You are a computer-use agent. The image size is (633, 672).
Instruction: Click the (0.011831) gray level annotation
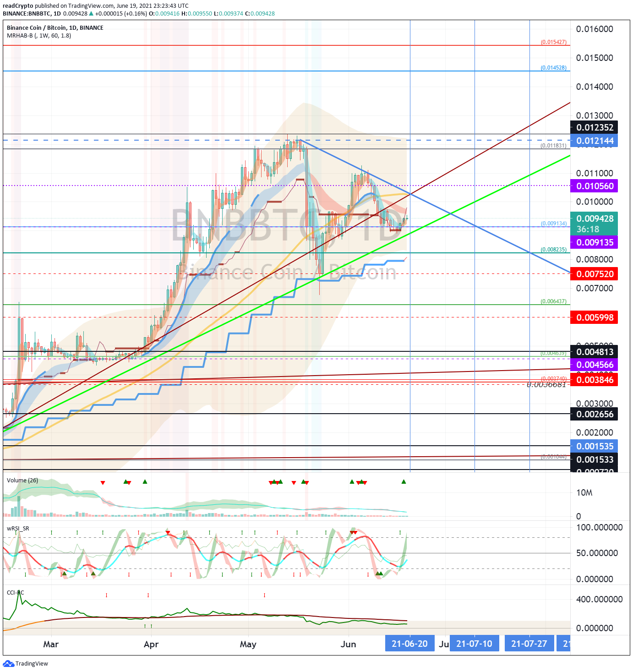[x=553, y=145]
